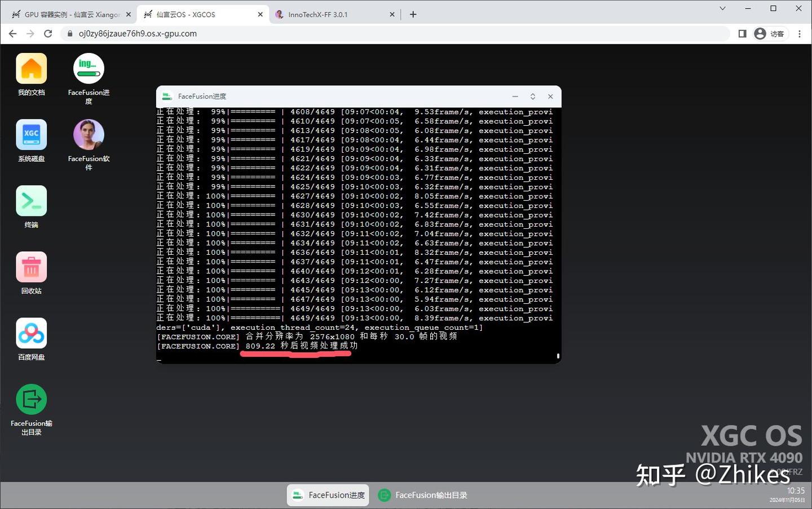Switch to the GPU 容器实例 tab
The height and width of the screenshot is (509, 812).
pyautogui.click(x=71, y=15)
